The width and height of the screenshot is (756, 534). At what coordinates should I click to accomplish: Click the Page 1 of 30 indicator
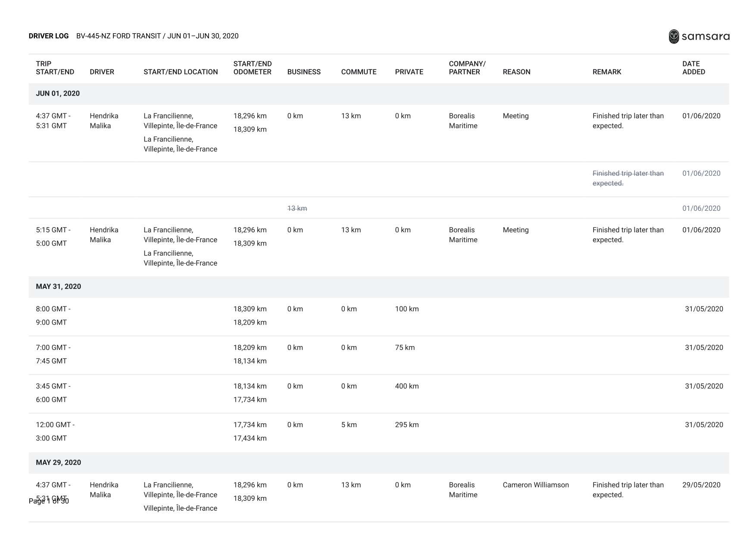tap(49, 501)
